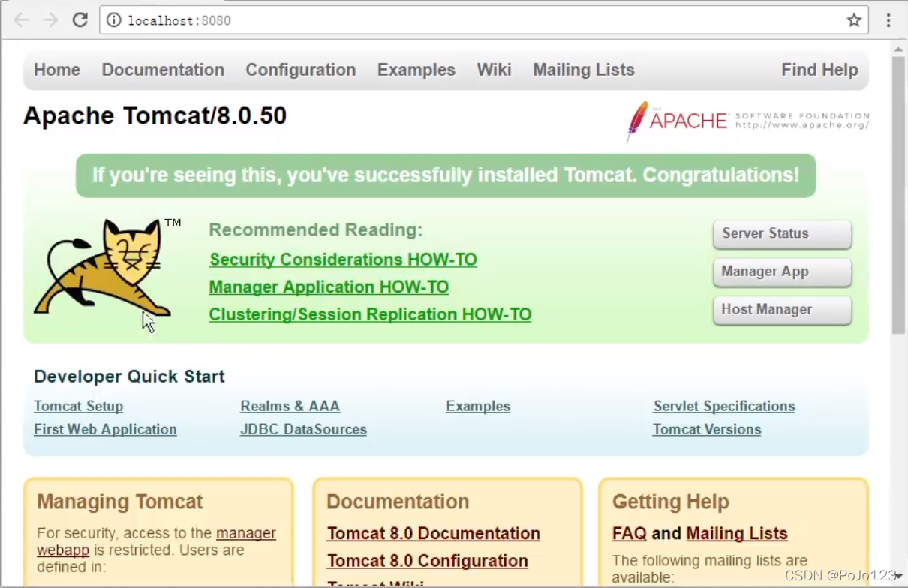This screenshot has width=908, height=588.
Task: Click the Apache Software Foundation logo
Action: tap(747, 121)
